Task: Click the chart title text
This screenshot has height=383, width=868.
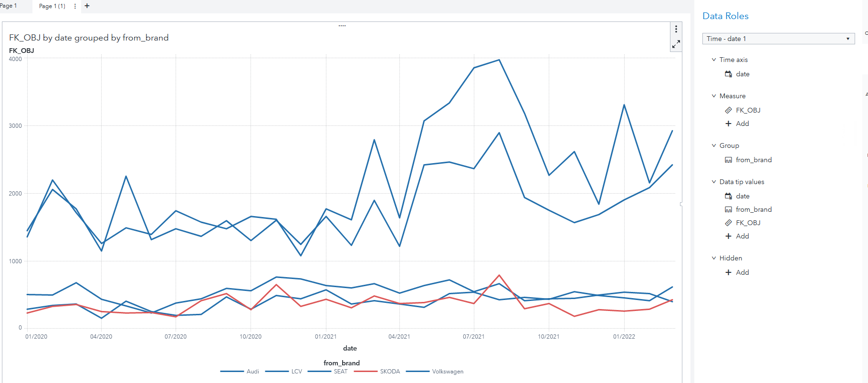Action: (89, 38)
